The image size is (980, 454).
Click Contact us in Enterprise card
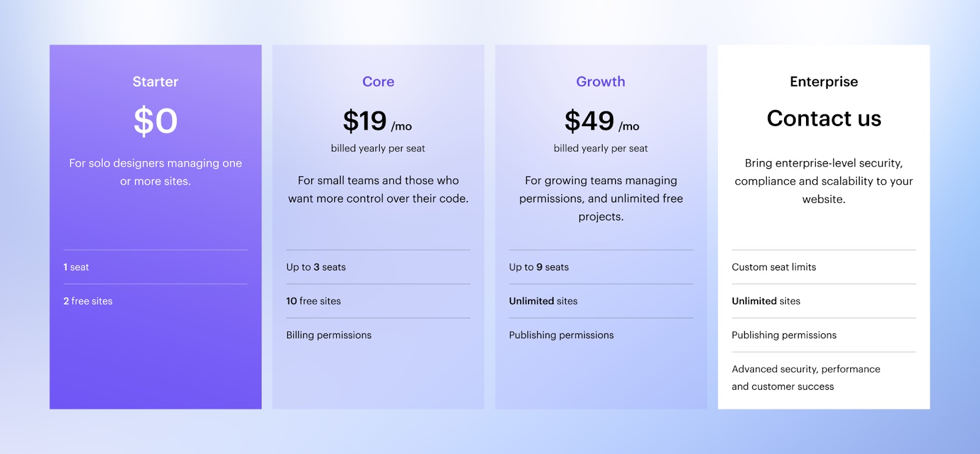point(824,118)
